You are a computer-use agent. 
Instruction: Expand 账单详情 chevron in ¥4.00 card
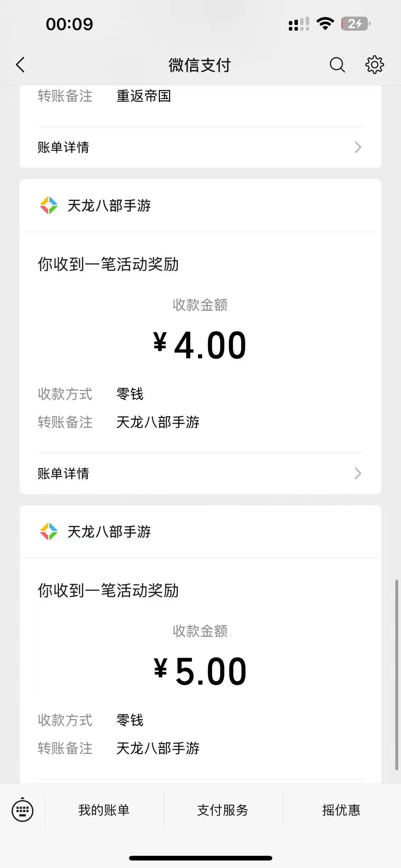357,473
